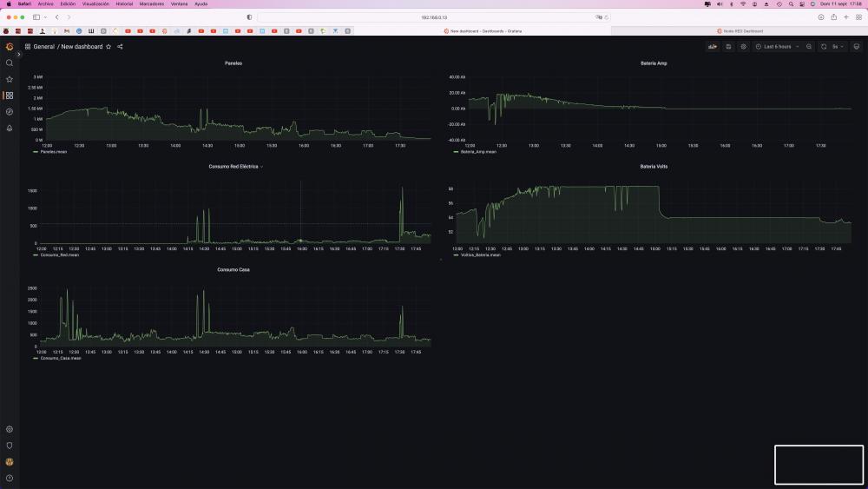This screenshot has width=868, height=489.
Task: Open the Archivo menu
Action: [x=45, y=3]
